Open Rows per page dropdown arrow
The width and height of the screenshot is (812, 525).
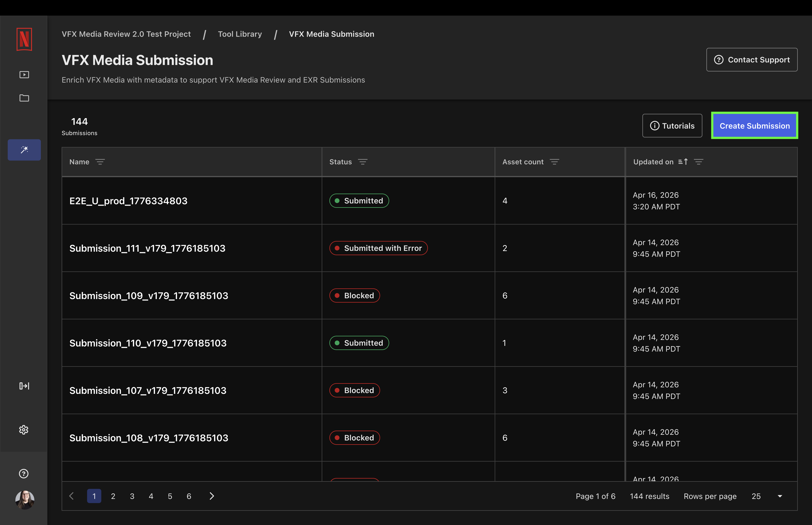(780, 496)
